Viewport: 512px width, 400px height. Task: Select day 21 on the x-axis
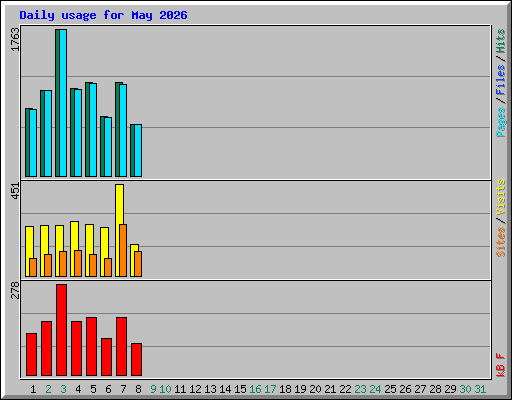tap(330, 389)
